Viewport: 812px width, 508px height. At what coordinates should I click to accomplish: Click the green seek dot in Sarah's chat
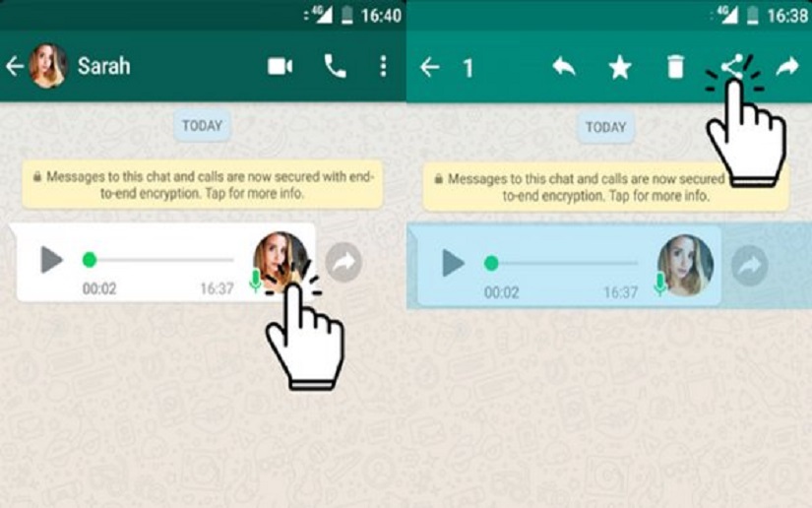(x=90, y=260)
